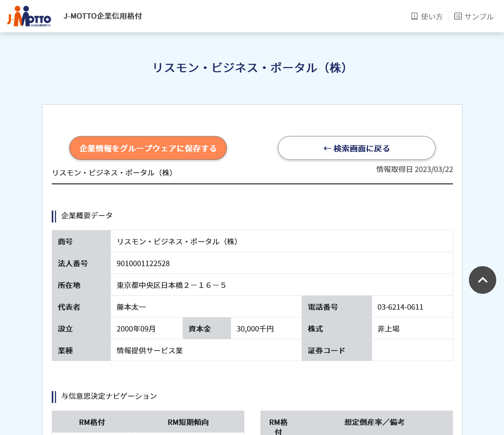The height and width of the screenshot is (435, 504).
Task: Click 想定倒産率／備考 column header
Action: (x=374, y=423)
